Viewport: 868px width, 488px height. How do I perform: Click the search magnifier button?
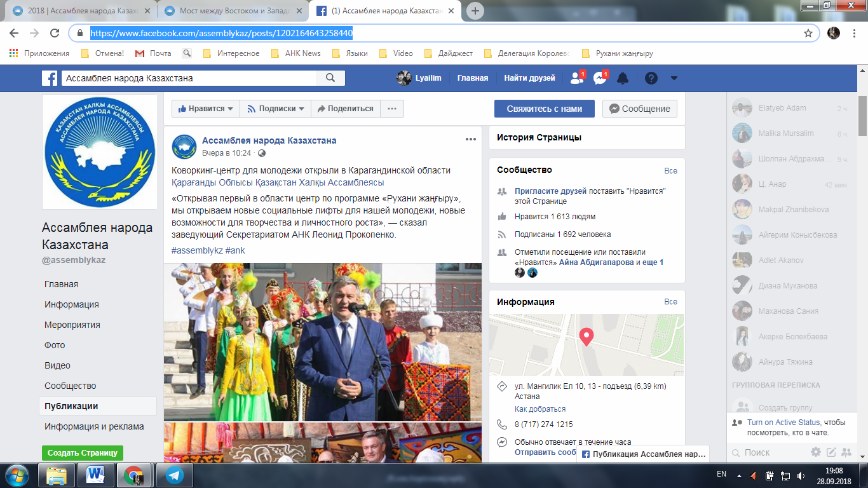pos(330,78)
